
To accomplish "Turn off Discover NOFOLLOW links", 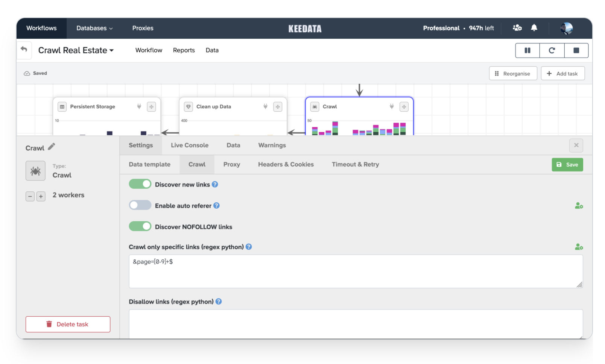I will [x=140, y=226].
